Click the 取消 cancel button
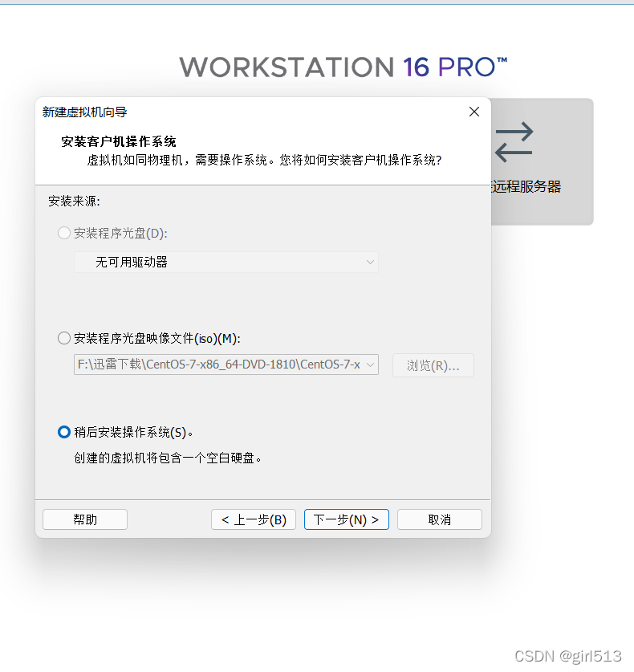This screenshot has width=634, height=672. tap(440, 519)
